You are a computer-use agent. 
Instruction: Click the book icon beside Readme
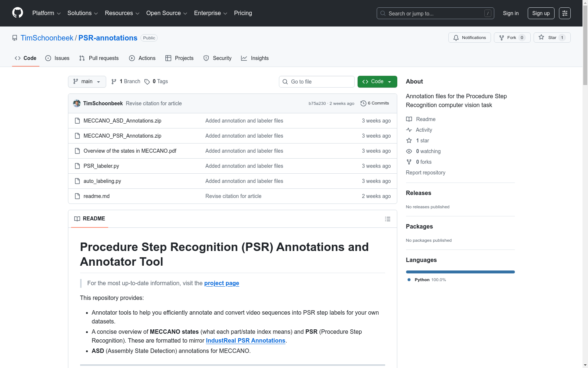(x=409, y=119)
